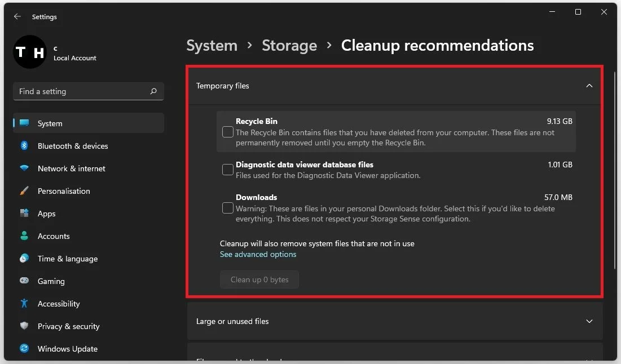Click the Gaming controller icon
Viewport: 621px width, 364px height.
point(24,281)
